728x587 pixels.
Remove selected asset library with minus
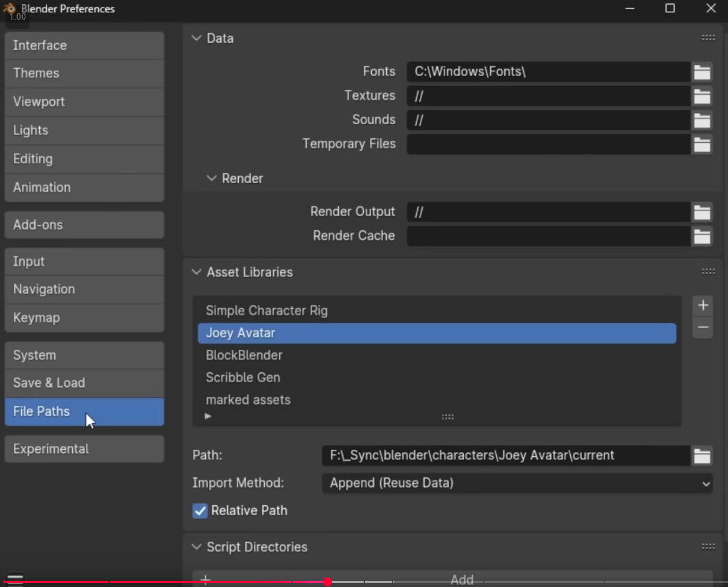(703, 328)
